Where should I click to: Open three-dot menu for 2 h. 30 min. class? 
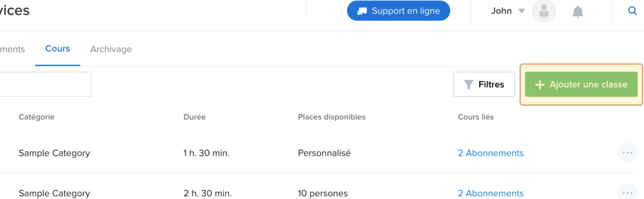tap(628, 192)
